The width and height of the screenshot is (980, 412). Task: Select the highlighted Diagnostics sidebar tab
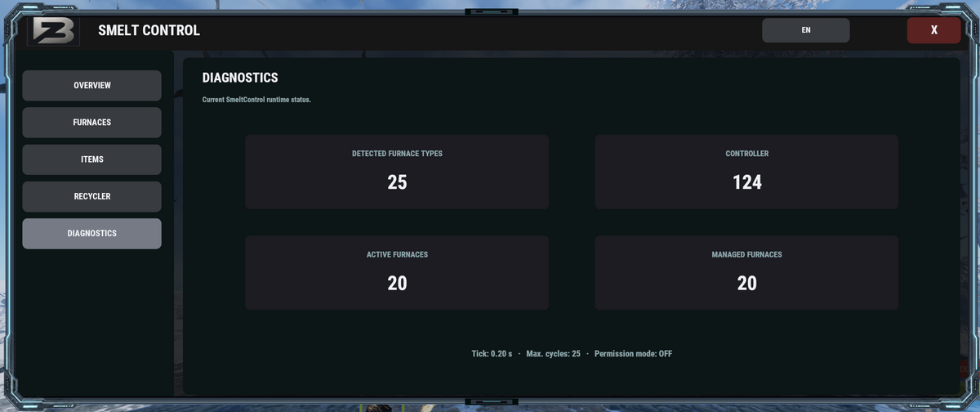tap(92, 234)
